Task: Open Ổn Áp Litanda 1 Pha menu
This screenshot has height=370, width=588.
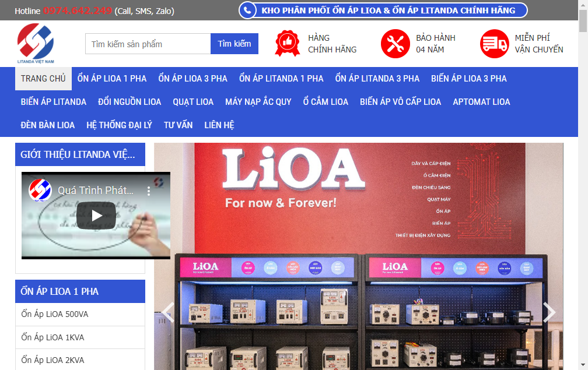Action: pos(281,79)
